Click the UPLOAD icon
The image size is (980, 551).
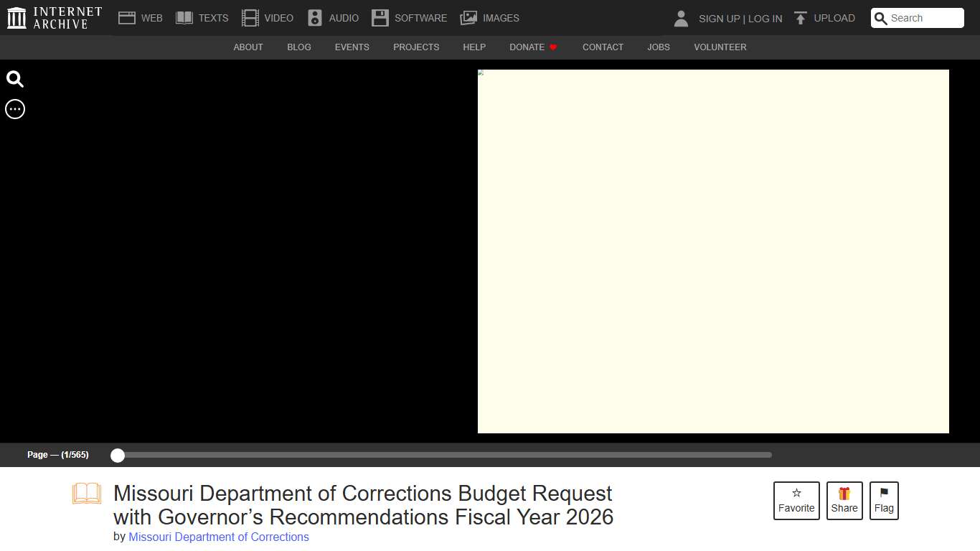800,17
